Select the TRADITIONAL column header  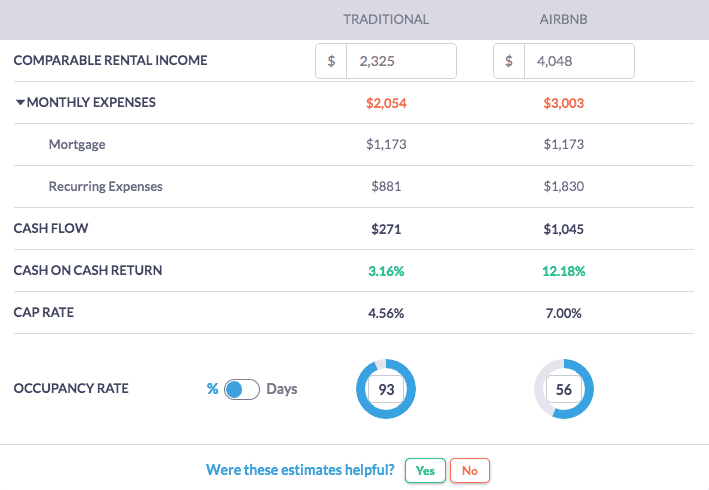click(386, 19)
